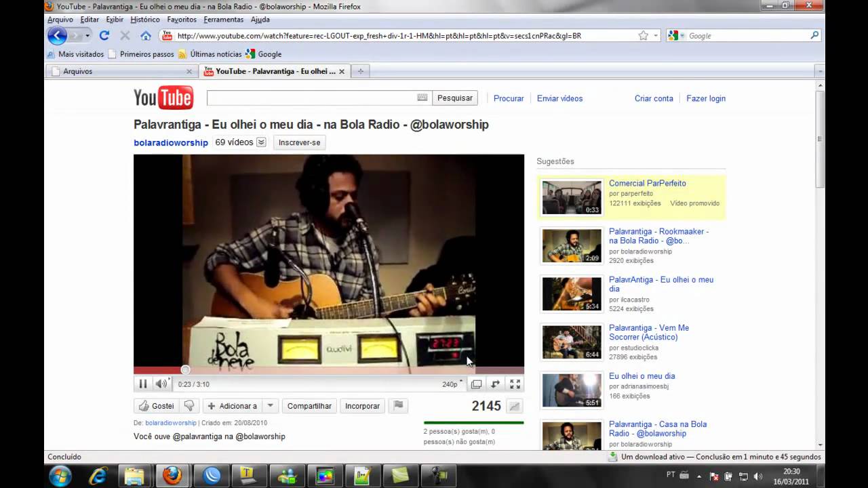Click the Adicionar a button
Viewport: 868px width, 488px height.
pyautogui.click(x=232, y=406)
